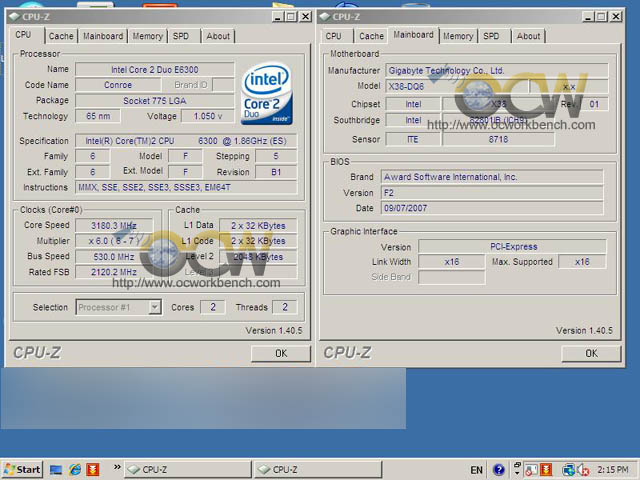This screenshot has width=640, height=480.
Task: Minimize the left CPU-Z window
Action: [278, 17]
